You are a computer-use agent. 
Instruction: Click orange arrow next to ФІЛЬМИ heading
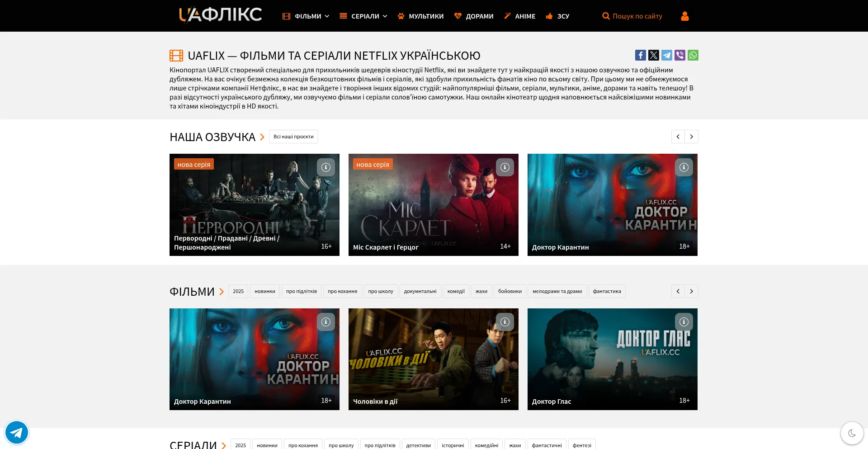(x=222, y=292)
